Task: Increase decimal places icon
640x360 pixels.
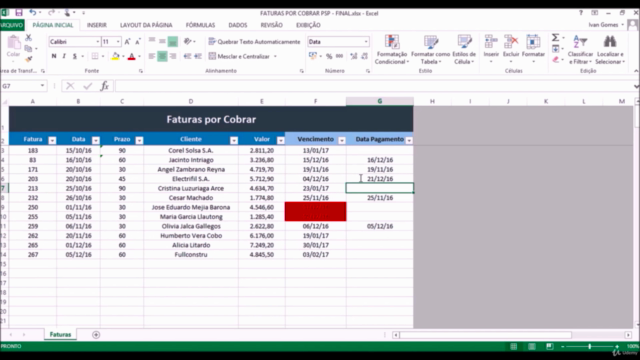Action: [x=353, y=56]
